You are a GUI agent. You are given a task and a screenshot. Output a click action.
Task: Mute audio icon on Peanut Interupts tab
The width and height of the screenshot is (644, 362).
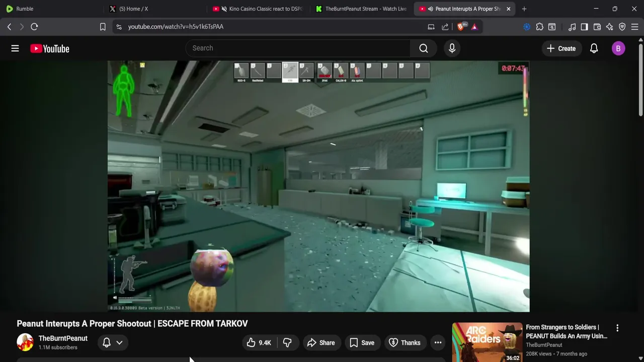[x=430, y=9]
